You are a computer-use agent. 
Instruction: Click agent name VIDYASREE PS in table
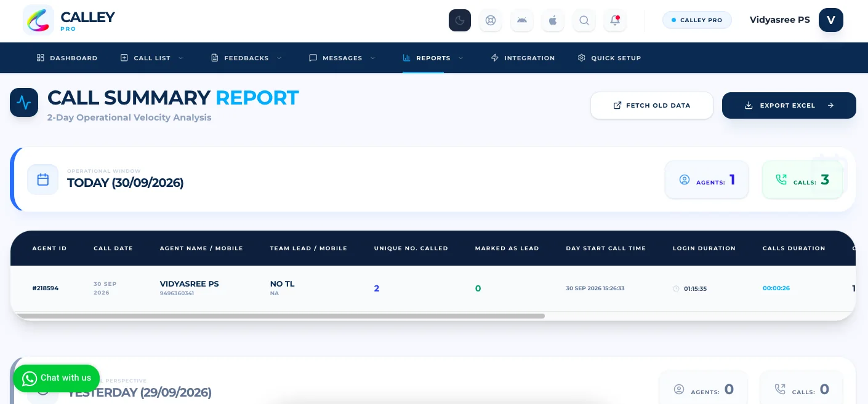coord(189,283)
